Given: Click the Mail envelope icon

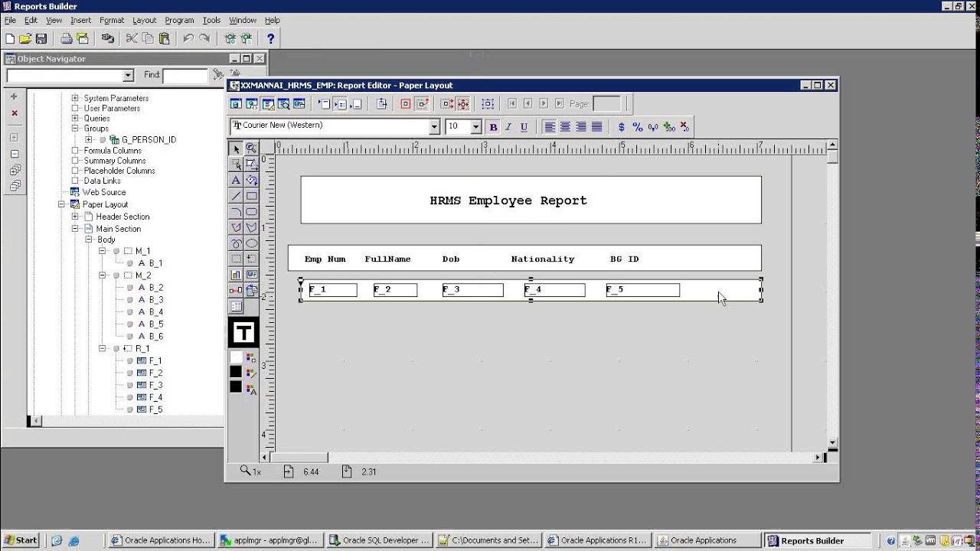Looking at the screenshot, I should 83,38.
